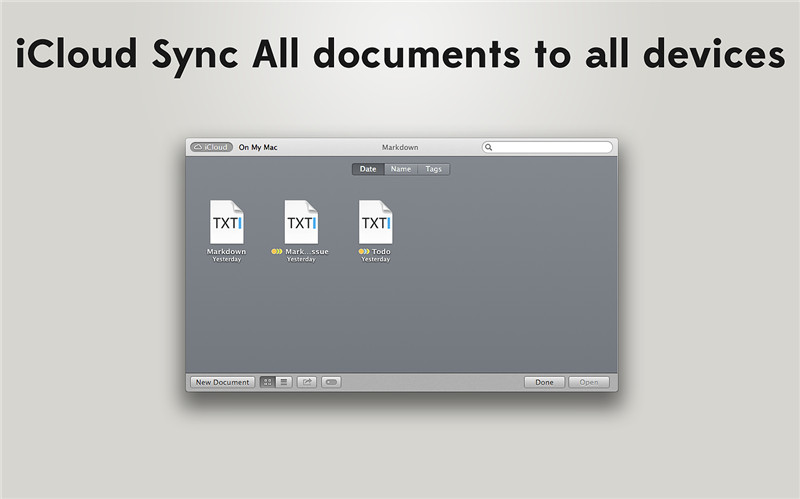Viewport: 800px width, 499px height.
Task: Select the Mark...ssue document icon
Action: tap(301, 222)
